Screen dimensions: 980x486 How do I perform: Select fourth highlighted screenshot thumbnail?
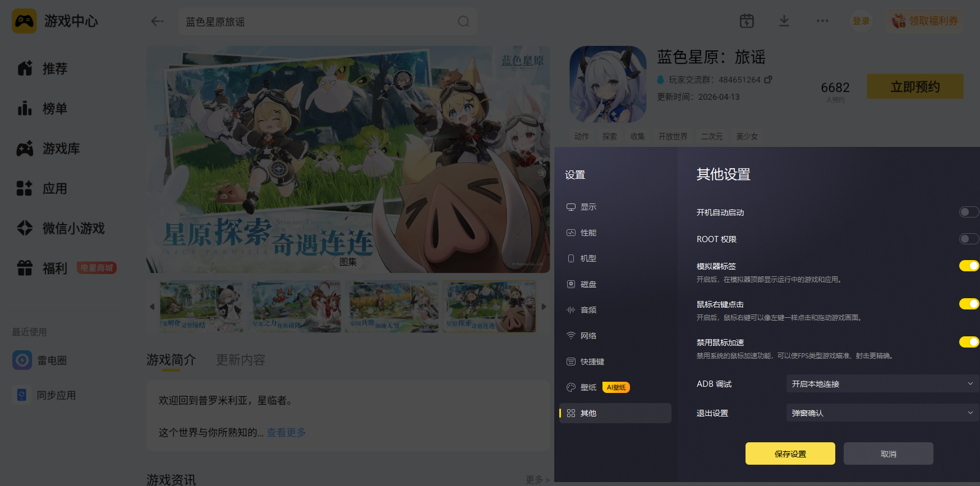[x=490, y=307]
